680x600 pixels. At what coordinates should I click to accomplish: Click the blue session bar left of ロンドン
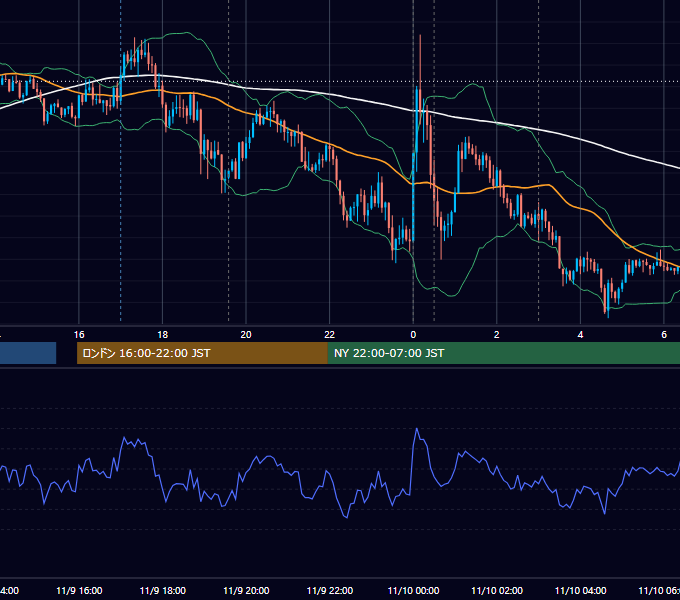(28, 353)
